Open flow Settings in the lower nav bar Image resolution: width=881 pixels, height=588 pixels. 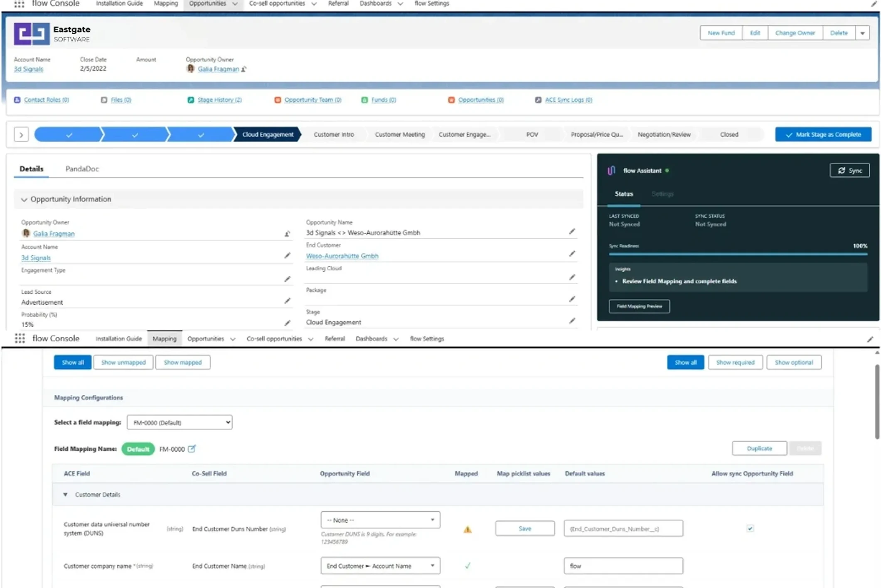(x=427, y=339)
